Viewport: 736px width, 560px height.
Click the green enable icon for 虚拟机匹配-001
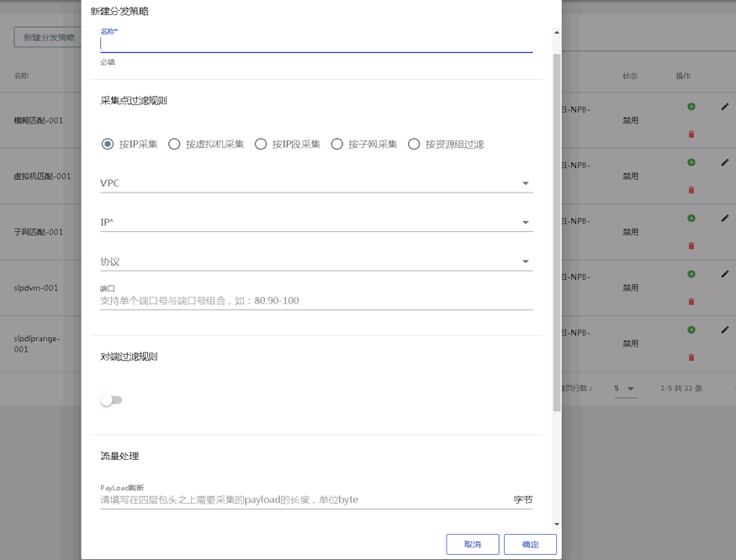pyautogui.click(x=691, y=162)
